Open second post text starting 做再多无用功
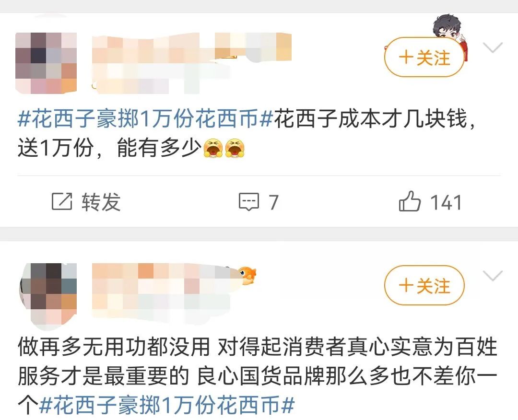 tap(258, 376)
